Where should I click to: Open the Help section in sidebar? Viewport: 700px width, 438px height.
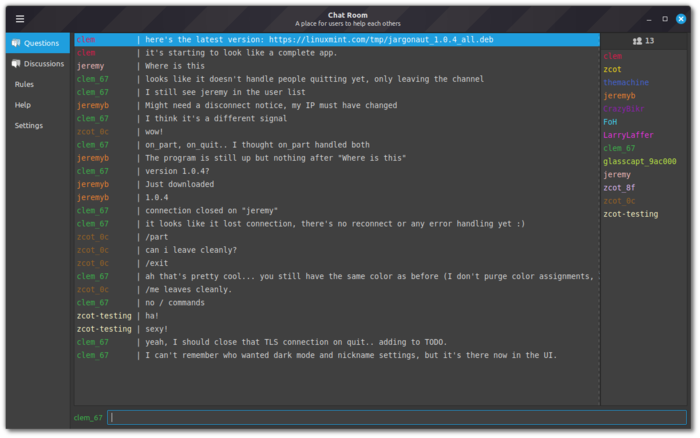click(23, 105)
